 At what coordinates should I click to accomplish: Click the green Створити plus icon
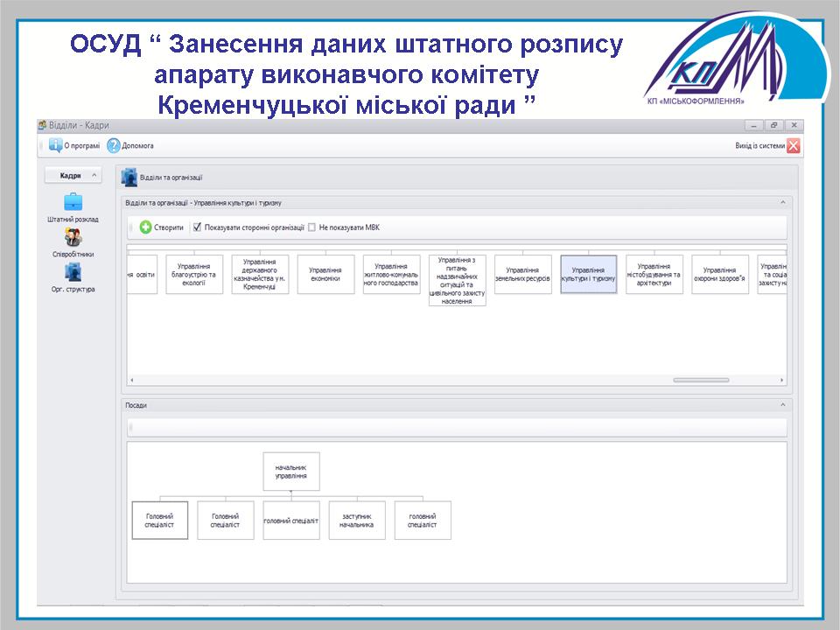146,227
